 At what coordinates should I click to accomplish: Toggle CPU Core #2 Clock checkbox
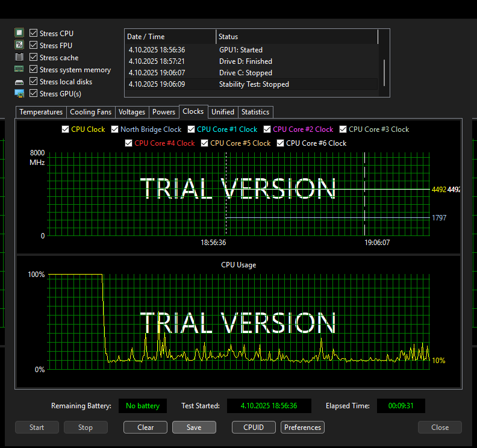(x=267, y=129)
